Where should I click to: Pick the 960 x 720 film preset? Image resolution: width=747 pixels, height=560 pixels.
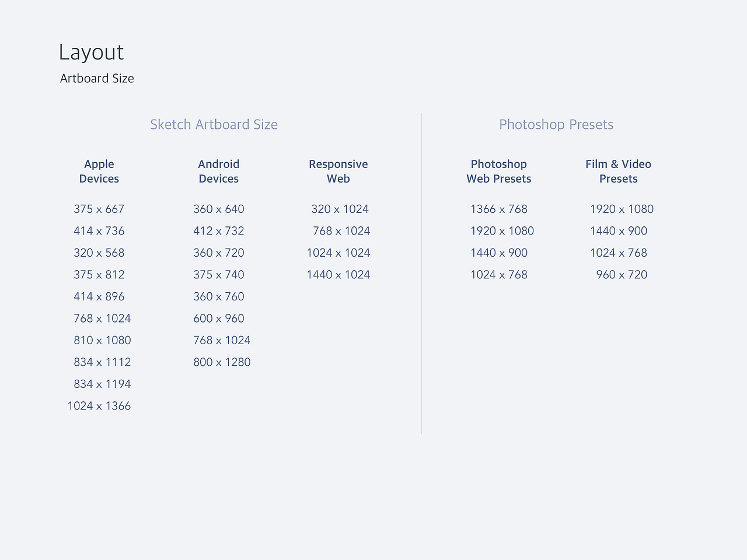622,275
